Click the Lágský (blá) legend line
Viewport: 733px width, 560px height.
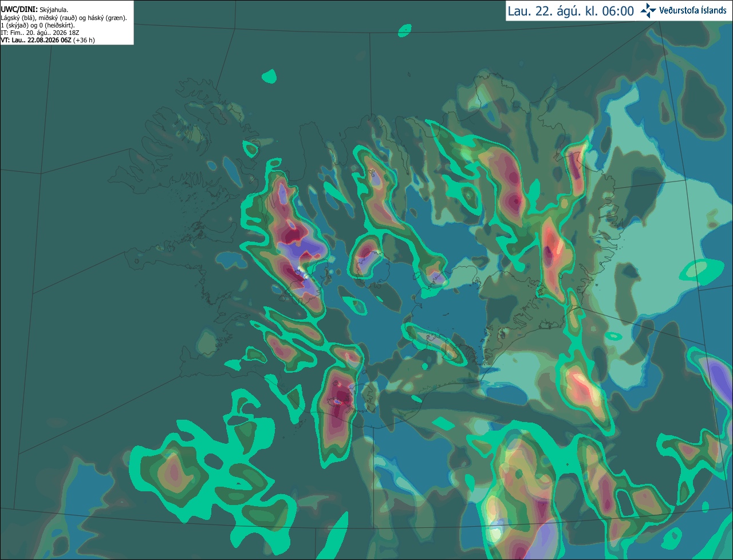(64, 18)
